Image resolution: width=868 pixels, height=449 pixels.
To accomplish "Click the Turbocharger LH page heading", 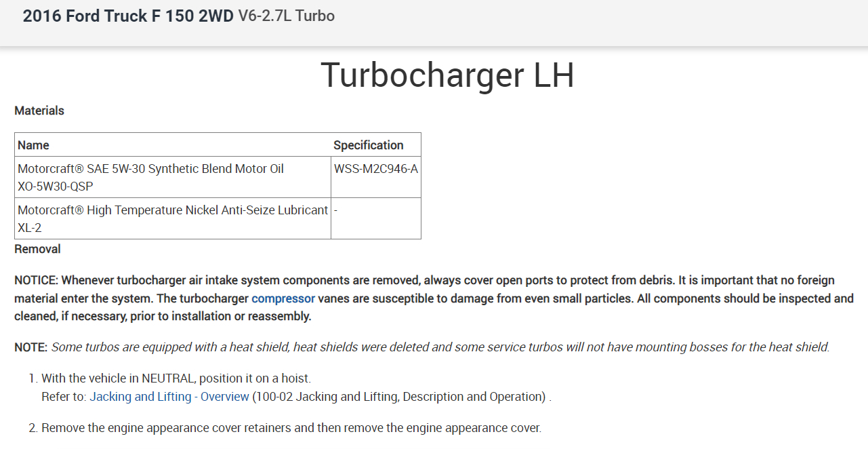I will point(447,75).
